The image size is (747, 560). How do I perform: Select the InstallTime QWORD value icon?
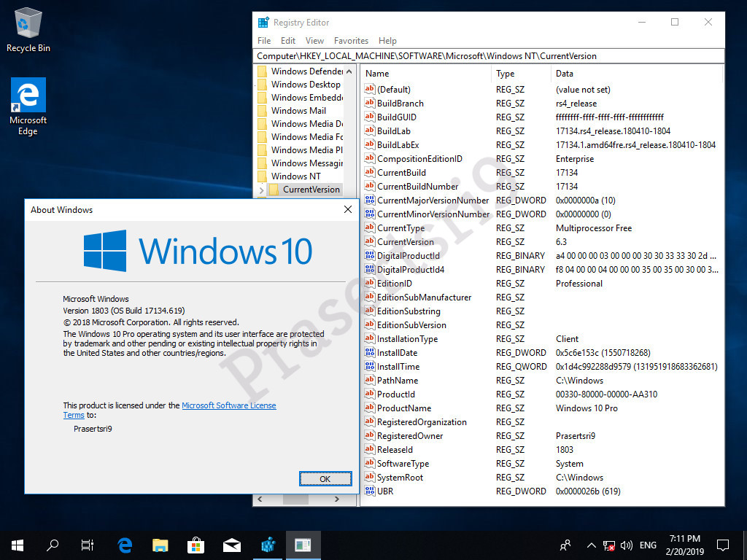370,366
